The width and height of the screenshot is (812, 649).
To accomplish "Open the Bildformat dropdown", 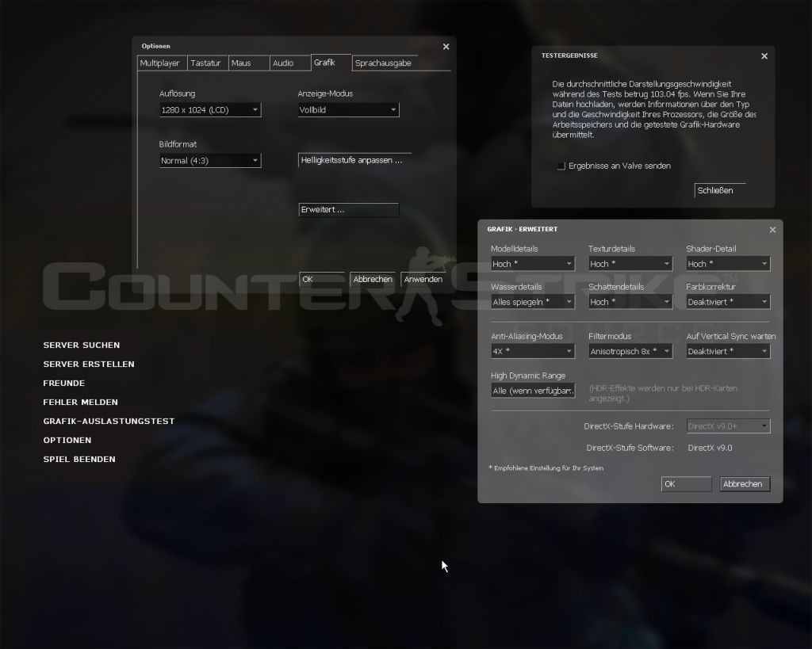I will tap(209, 160).
